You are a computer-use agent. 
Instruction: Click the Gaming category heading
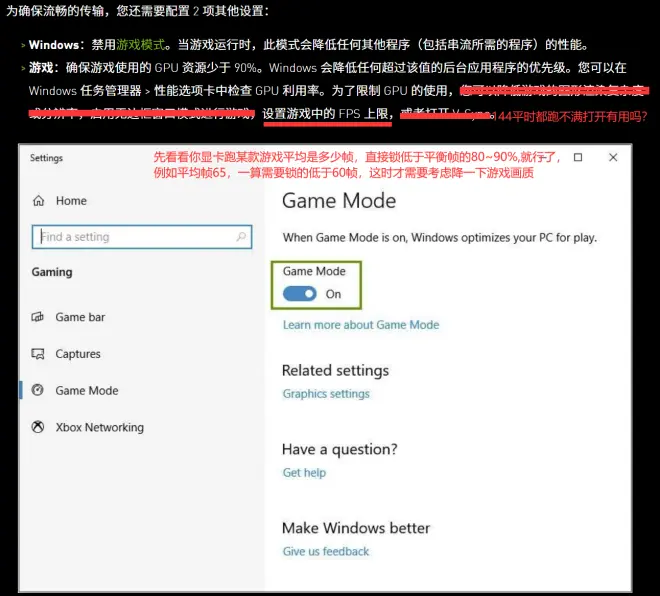pyautogui.click(x=52, y=272)
